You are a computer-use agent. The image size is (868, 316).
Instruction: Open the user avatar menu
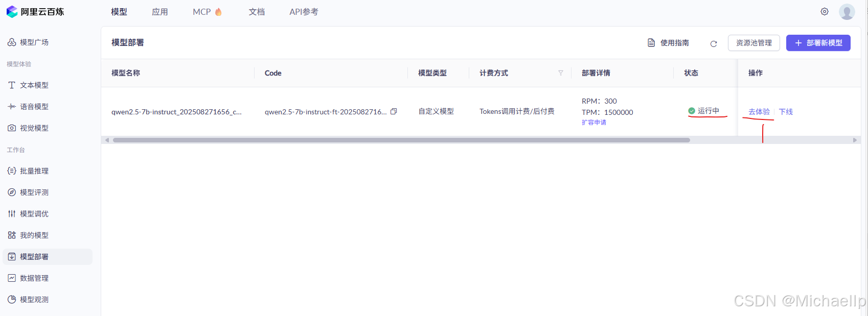(847, 12)
